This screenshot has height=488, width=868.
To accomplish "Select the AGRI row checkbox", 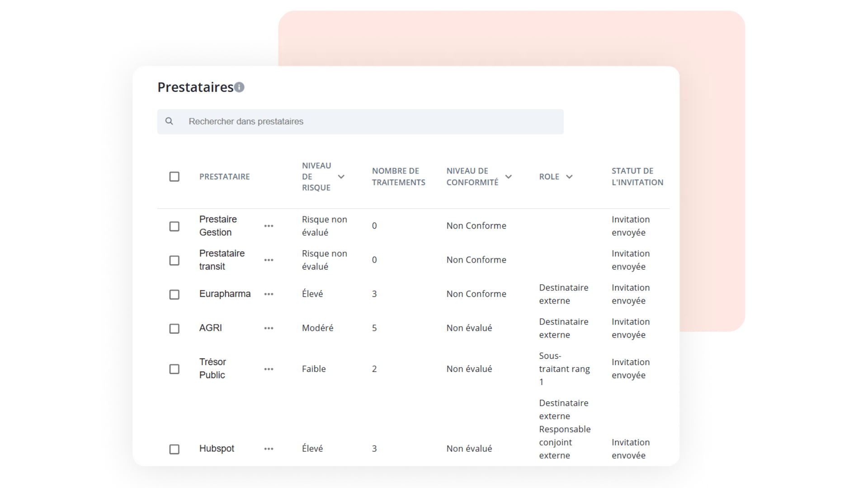I will [174, 328].
